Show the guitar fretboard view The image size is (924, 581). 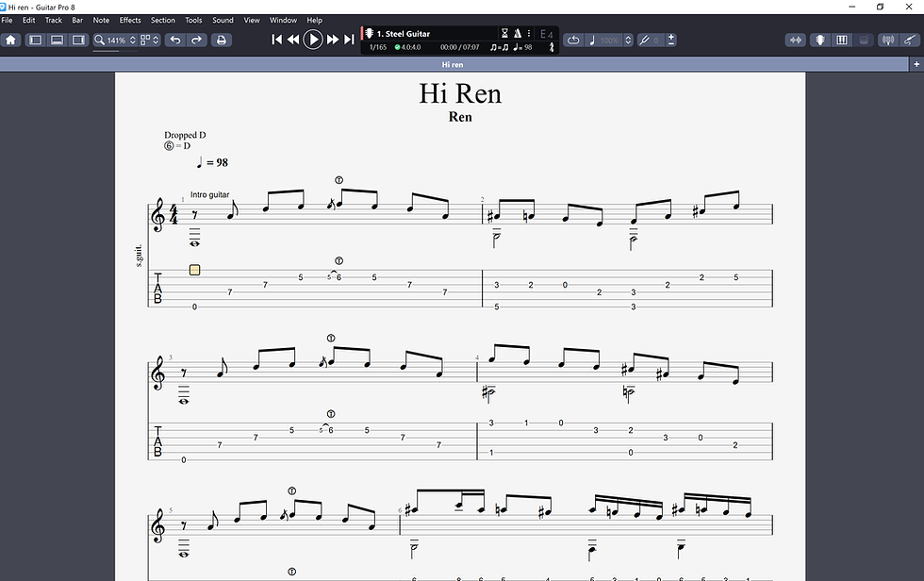819,40
